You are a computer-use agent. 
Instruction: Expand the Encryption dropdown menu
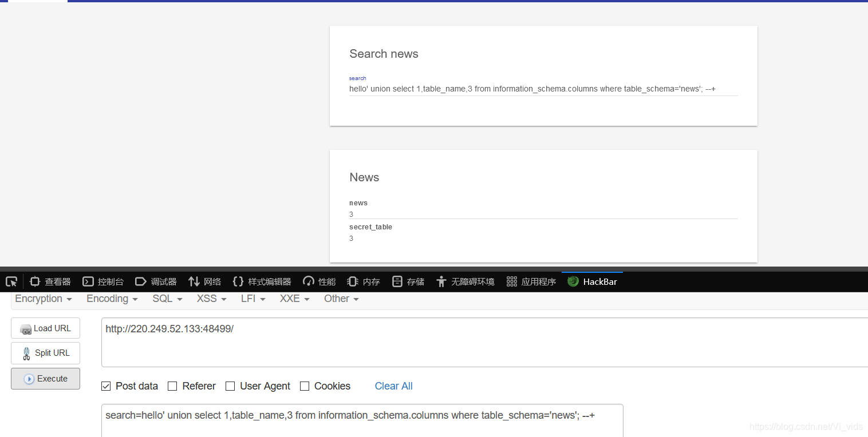point(44,299)
